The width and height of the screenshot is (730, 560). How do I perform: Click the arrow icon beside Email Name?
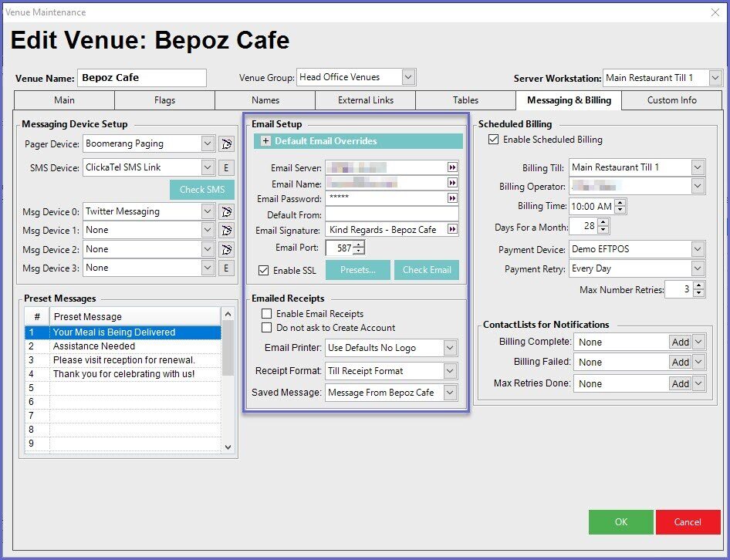(x=452, y=183)
